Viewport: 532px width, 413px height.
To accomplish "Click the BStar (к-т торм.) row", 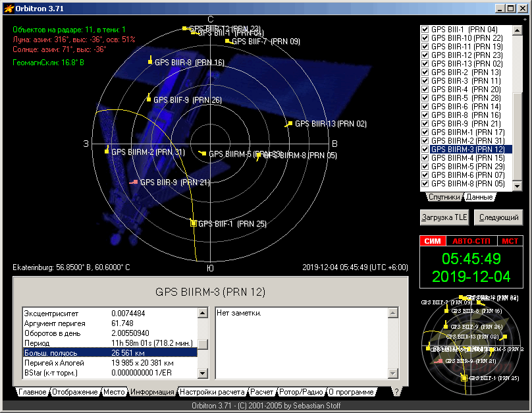I will pyautogui.click(x=110, y=372).
